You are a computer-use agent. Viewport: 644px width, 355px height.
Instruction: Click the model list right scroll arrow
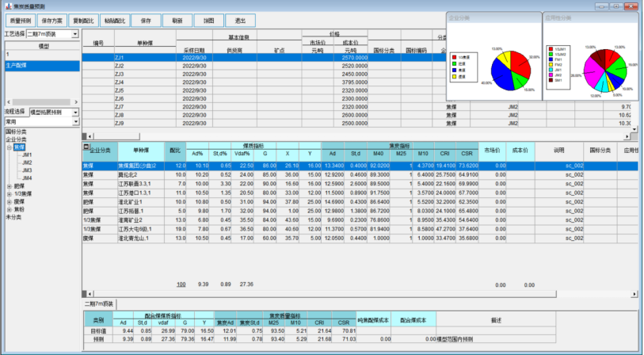[75, 102]
